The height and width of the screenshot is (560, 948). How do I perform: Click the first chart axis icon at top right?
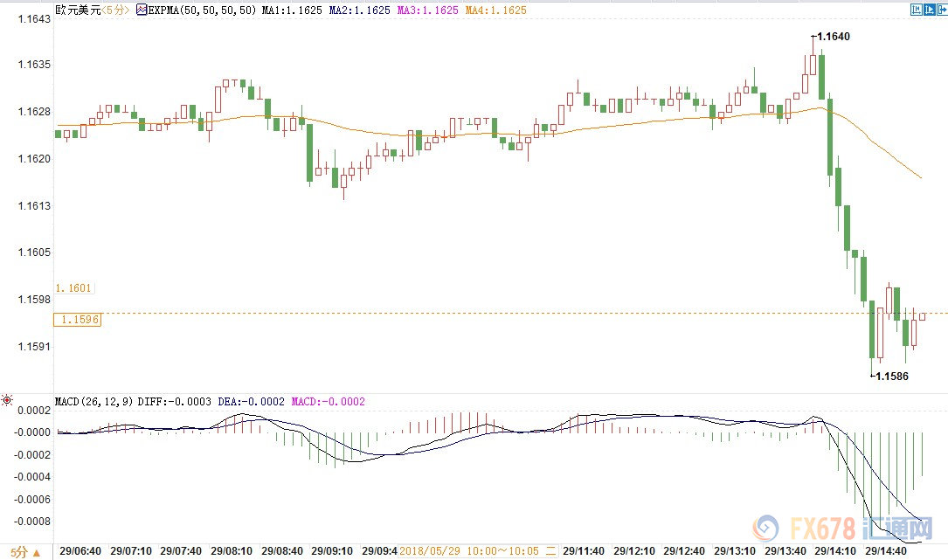point(917,9)
